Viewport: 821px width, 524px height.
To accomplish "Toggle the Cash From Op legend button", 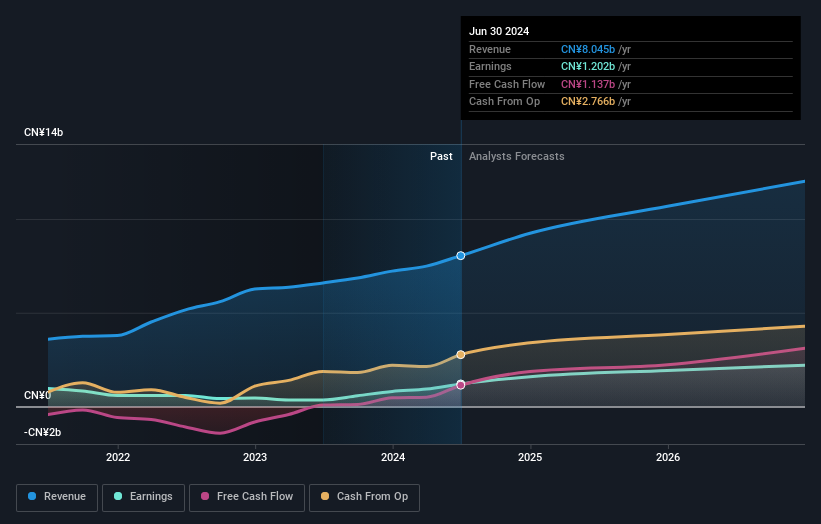I will pos(364,497).
